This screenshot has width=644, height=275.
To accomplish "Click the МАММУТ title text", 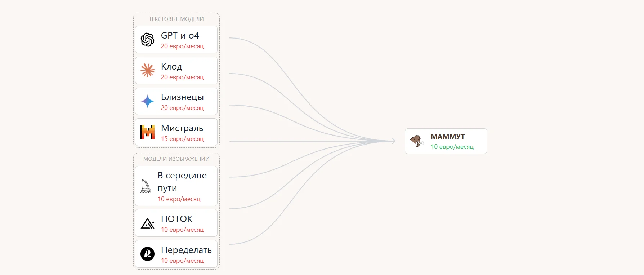I will point(448,137).
